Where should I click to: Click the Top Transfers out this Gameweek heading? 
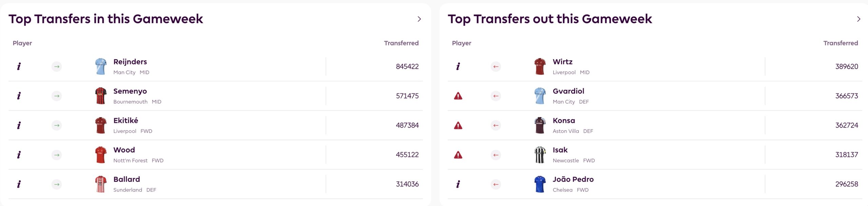click(x=550, y=19)
